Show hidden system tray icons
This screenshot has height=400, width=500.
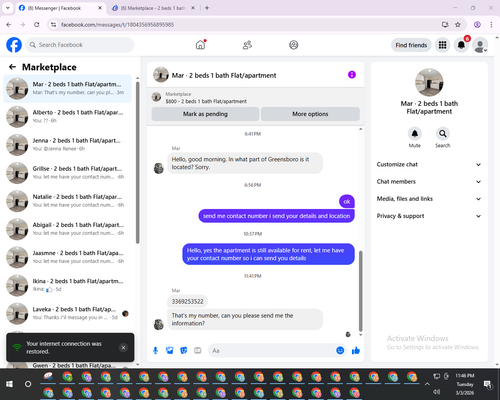coord(427,384)
